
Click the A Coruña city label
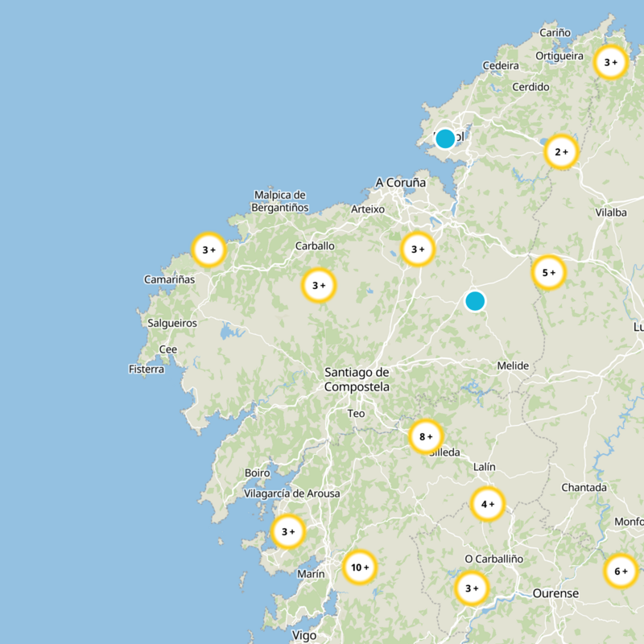tap(400, 183)
